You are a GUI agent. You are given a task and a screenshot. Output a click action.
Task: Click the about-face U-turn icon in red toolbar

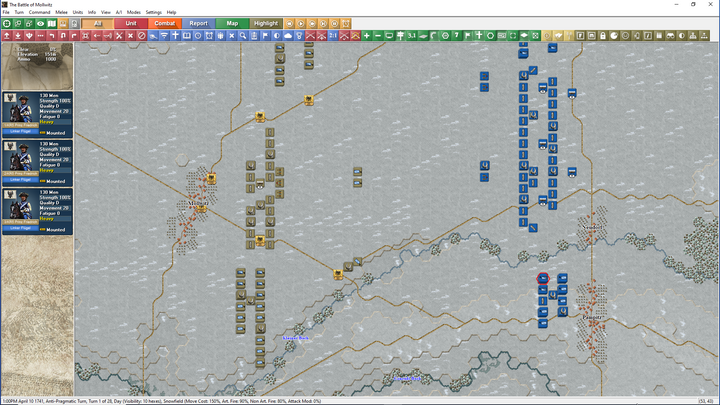(x=63, y=35)
